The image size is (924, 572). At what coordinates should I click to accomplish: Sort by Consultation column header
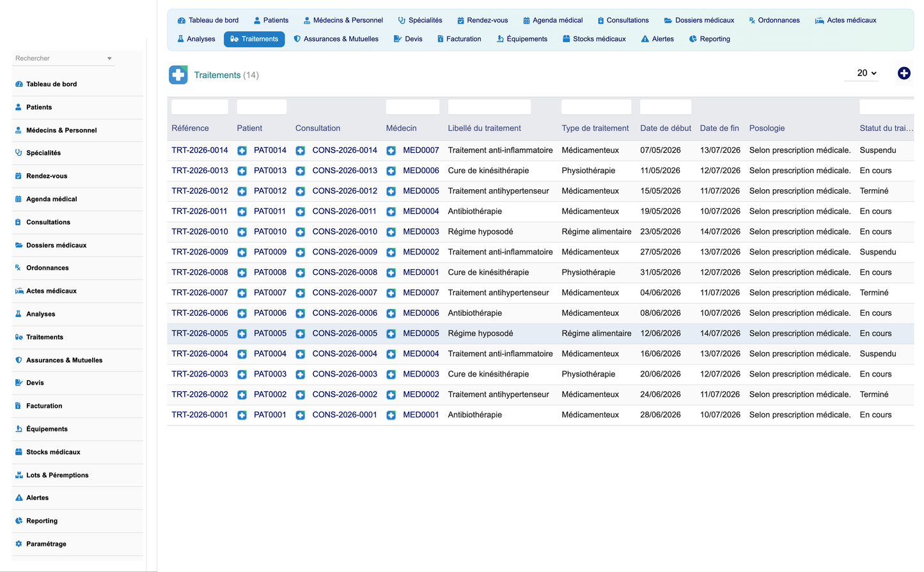point(318,128)
